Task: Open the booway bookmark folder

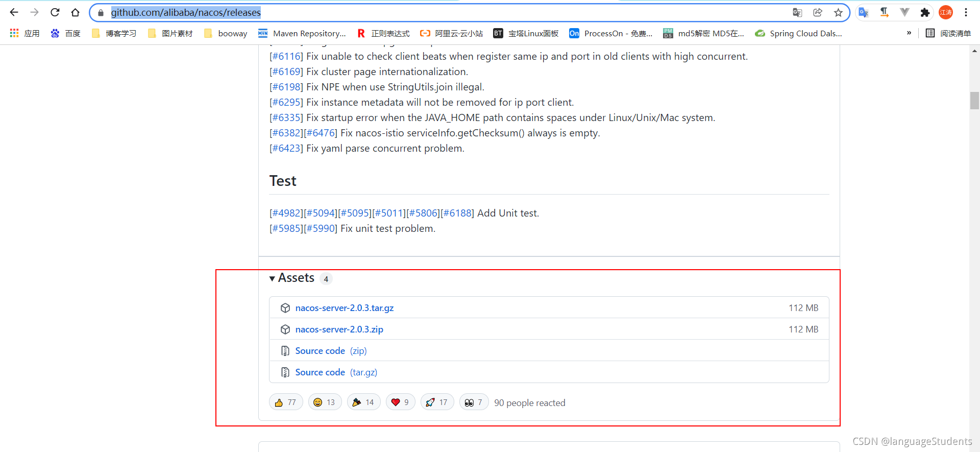Action: coord(226,33)
